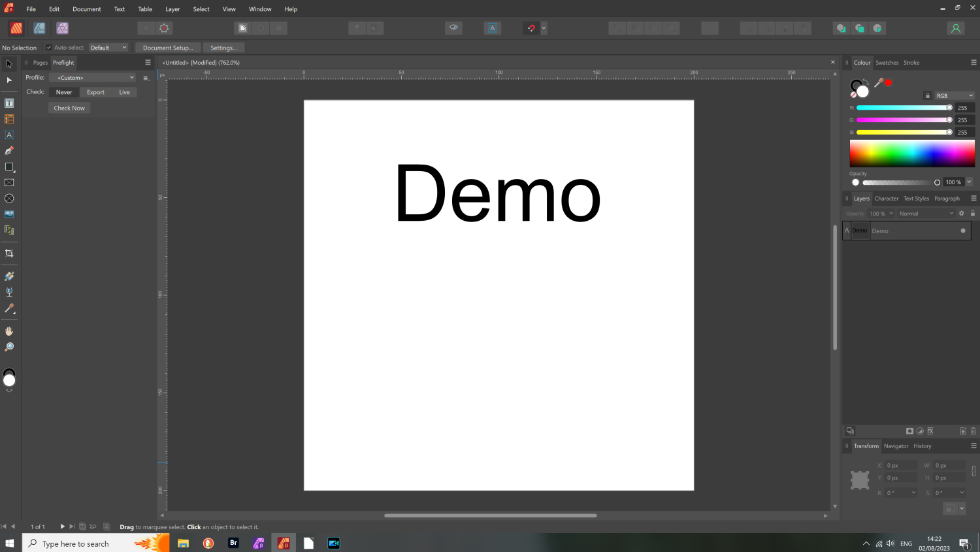The image size is (980, 552).
Task: Open the Document menu
Action: point(86,8)
